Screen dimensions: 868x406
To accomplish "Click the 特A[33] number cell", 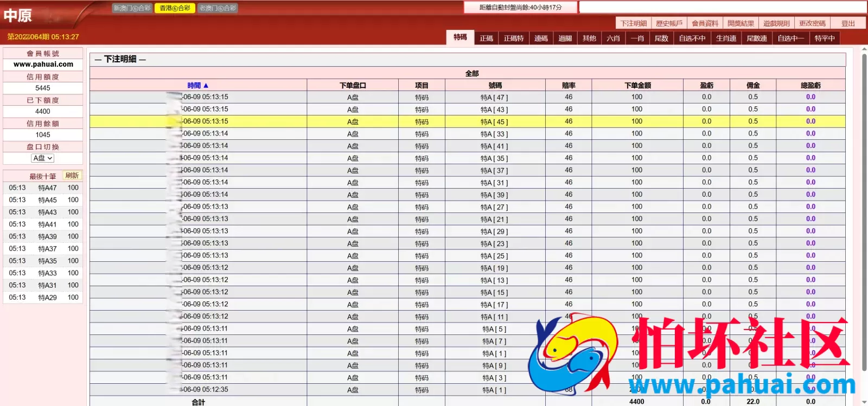I will click(494, 134).
